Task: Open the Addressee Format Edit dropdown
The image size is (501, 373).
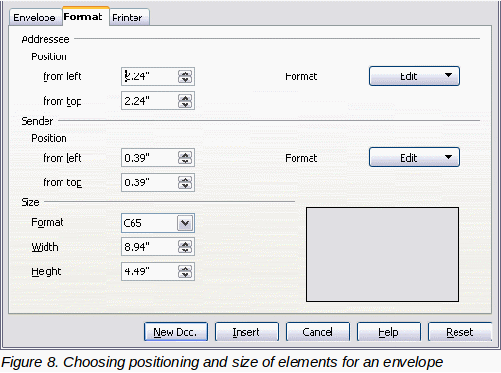Action: tap(414, 76)
